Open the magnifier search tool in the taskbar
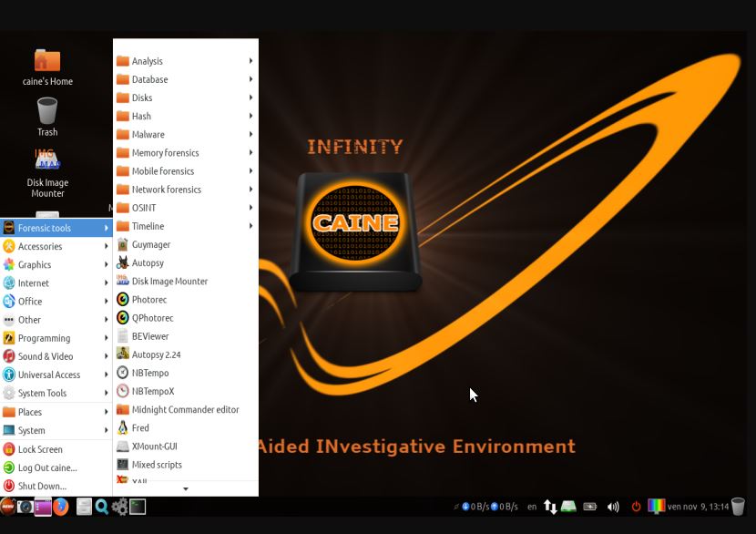This screenshot has width=756, height=534. coord(102,507)
